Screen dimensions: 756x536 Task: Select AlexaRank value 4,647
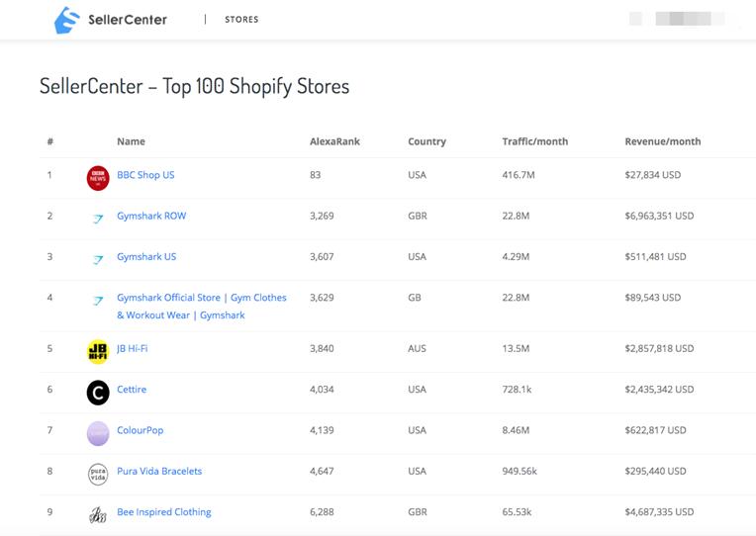pyautogui.click(x=322, y=471)
